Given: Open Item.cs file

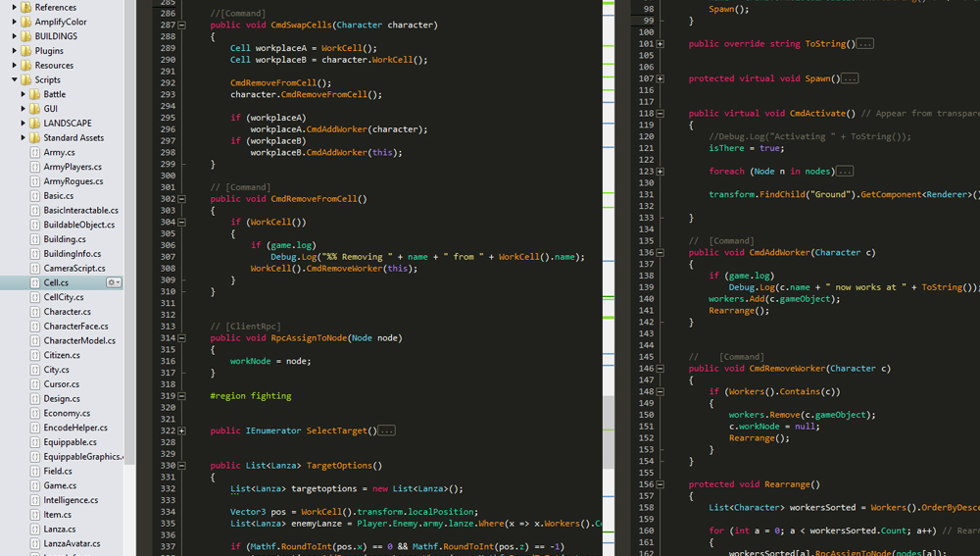Looking at the screenshot, I should (57, 515).
